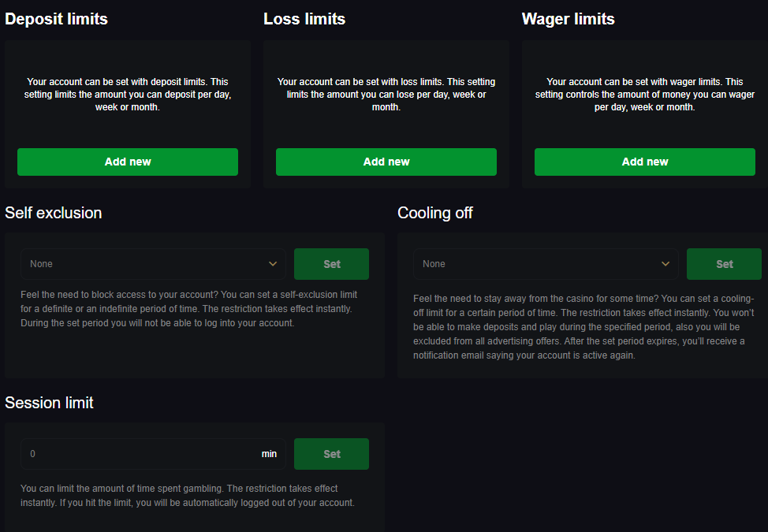Click the Session limit section heading
This screenshot has width=768, height=532.
coord(49,403)
